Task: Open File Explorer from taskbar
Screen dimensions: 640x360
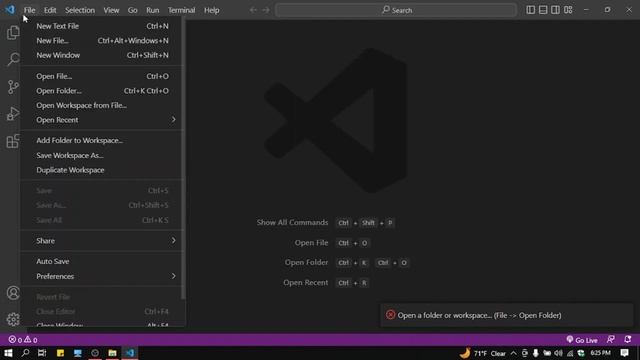Action: (x=112, y=353)
